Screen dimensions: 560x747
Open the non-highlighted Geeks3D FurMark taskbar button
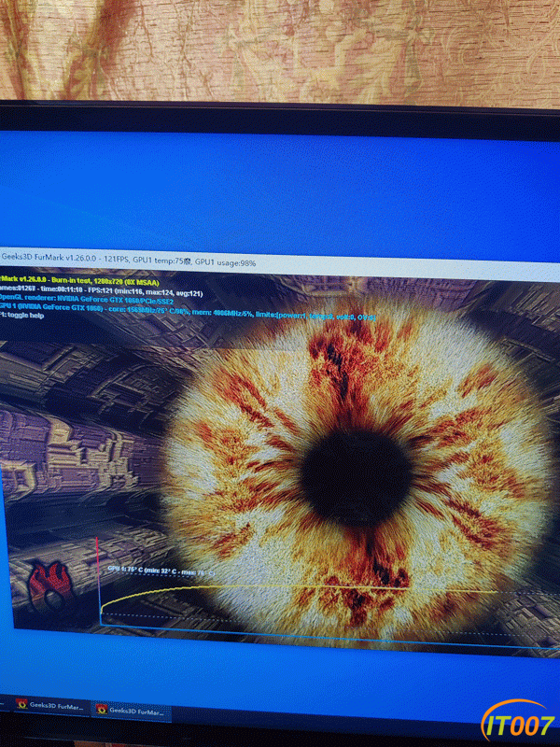coord(51,707)
